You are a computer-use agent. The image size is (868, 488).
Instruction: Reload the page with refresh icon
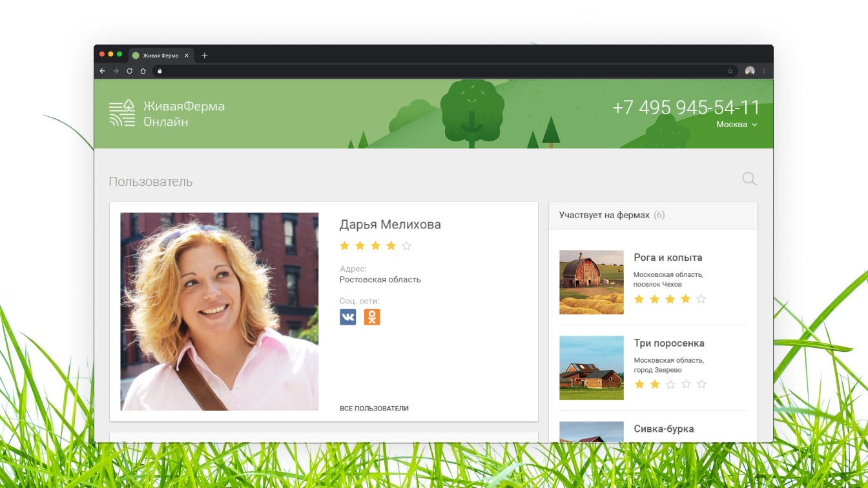click(x=129, y=71)
